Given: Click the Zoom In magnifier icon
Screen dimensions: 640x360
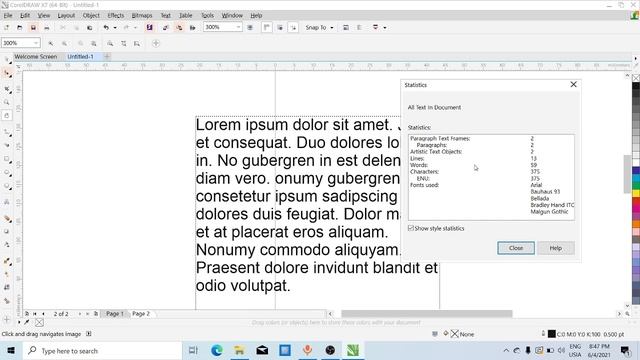Looking at the screenshot, I should coord(51,43).
